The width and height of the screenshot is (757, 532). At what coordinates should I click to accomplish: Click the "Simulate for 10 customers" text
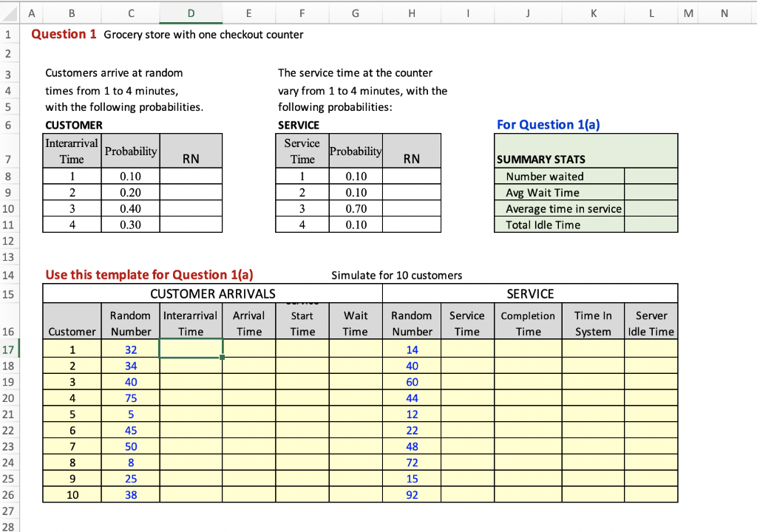[397, 275]
